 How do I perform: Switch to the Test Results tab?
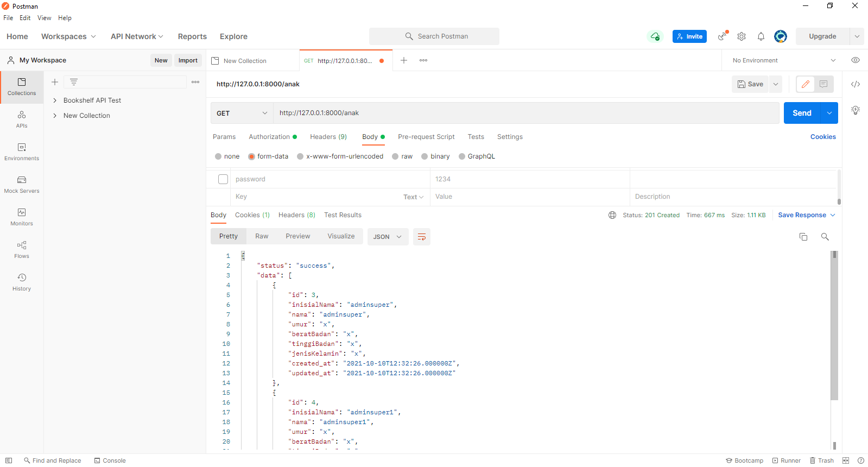[343, 215]
